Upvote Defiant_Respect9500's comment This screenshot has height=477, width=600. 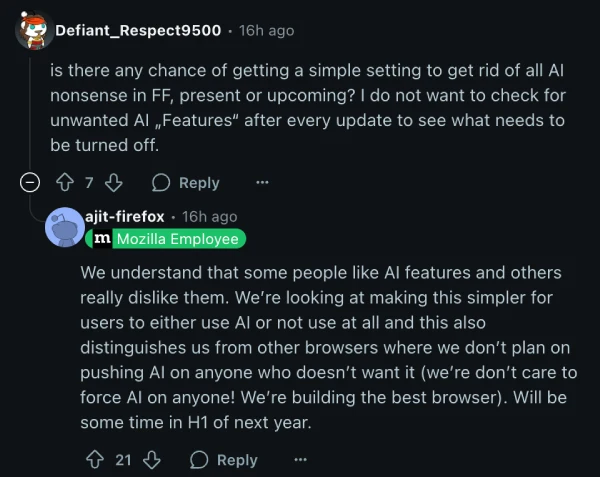(x=66, y=183)
